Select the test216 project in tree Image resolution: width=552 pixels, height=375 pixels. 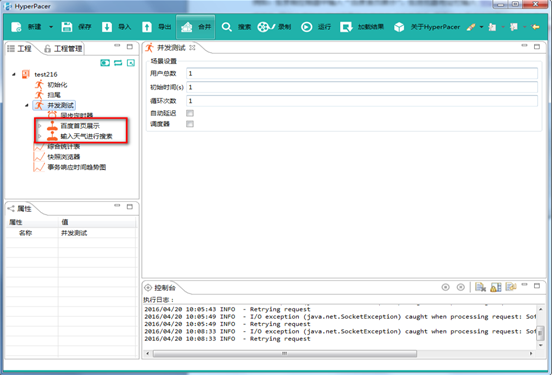click(46, 74)
